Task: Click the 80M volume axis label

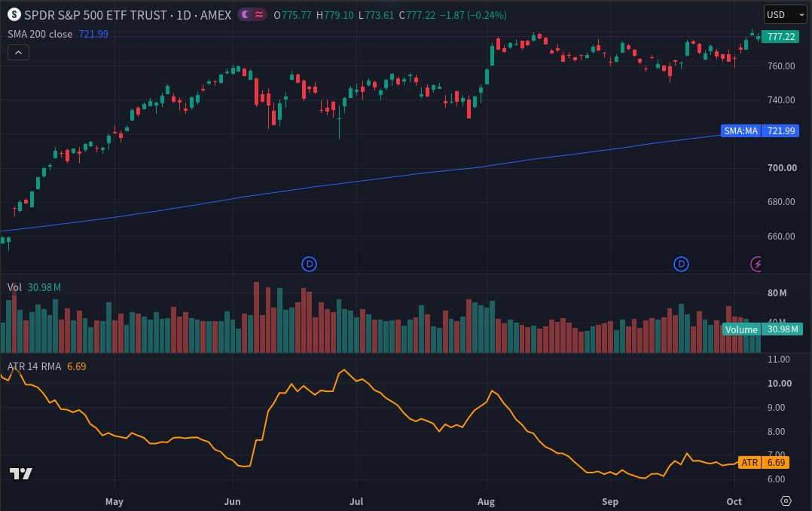Action: pos(777,293)
